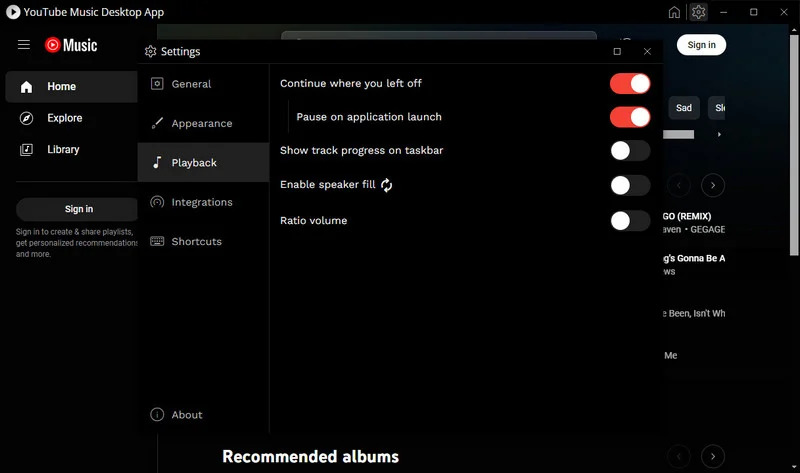Open Library in the left sidebar
The width and height of the screenshot is (800, 473).
pos(62,149)
